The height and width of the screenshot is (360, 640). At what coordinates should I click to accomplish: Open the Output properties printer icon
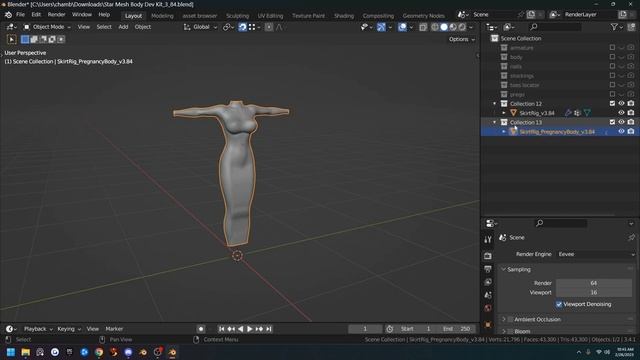point(488,269)
